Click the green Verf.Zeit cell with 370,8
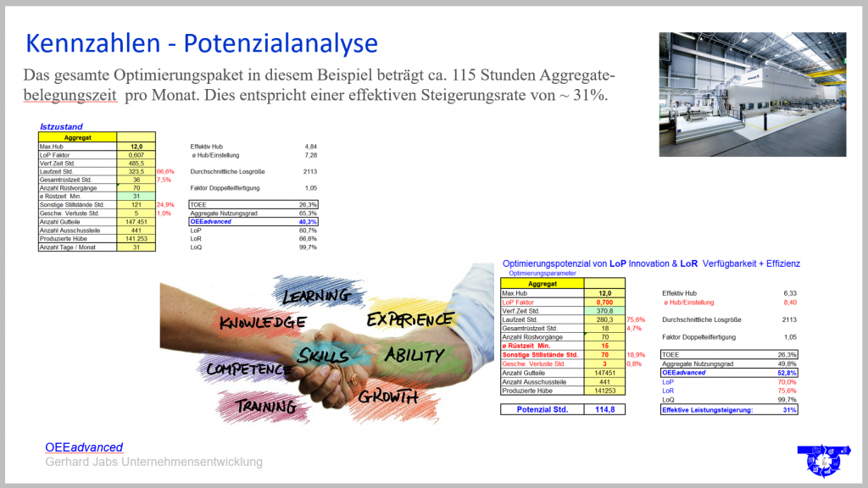This screenshot has height=488, width=868. tap(604, 310)
